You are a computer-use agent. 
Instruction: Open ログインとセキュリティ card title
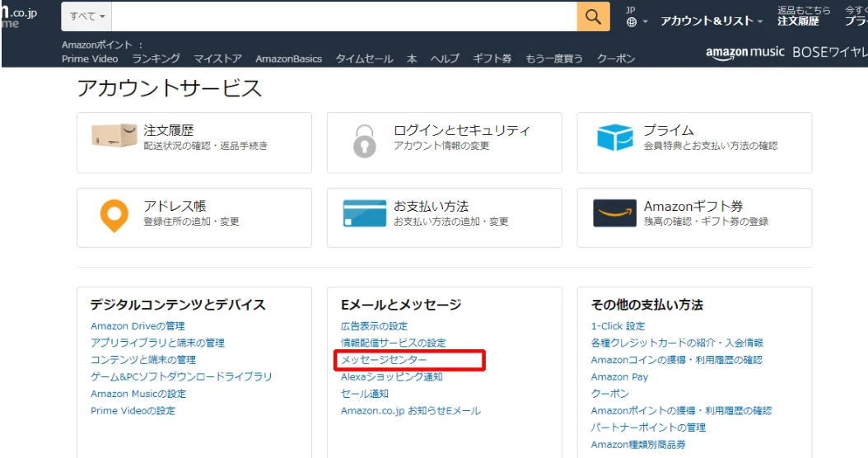point(462,131)
